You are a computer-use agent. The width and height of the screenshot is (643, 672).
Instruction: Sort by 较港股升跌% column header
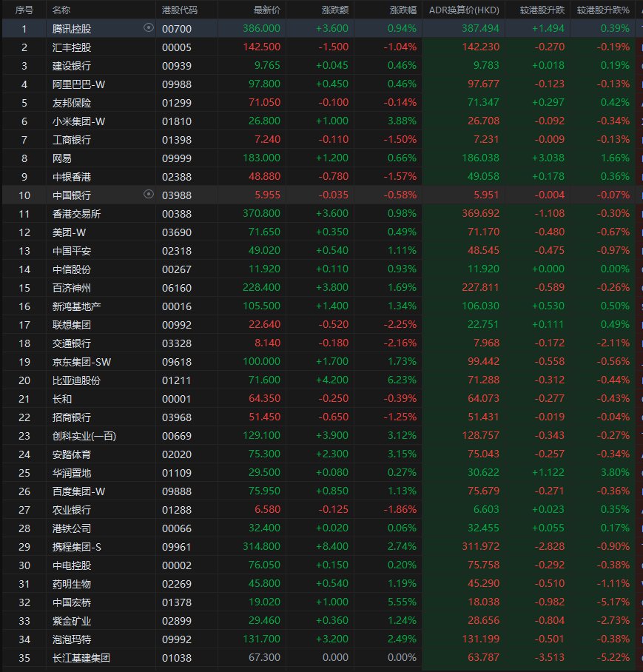(x=603, y=10)
